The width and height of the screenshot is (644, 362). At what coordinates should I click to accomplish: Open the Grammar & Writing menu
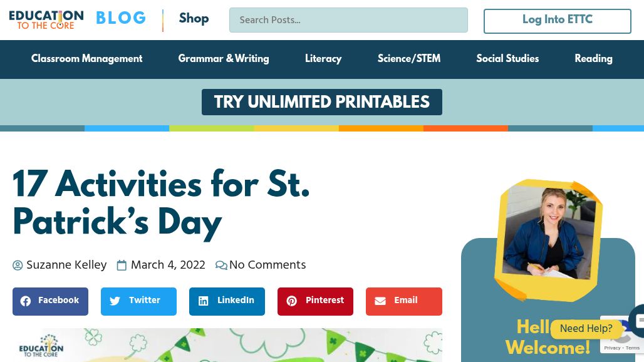224,59
